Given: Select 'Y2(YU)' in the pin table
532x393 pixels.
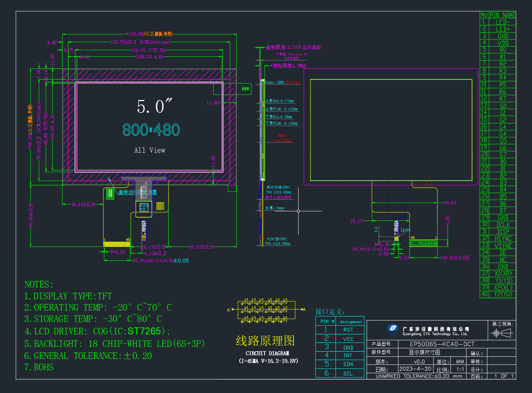Looking at the screenshot, I should click(503, 294).
